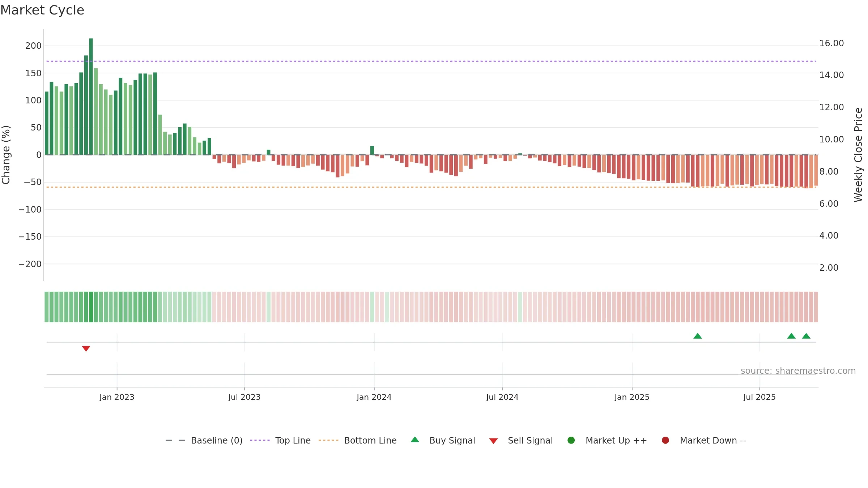Toggle the Top Line legend entry
Image resolution: width=868 pixels, height=488 pixels.
pyautogui.click(x=280, y=440)
